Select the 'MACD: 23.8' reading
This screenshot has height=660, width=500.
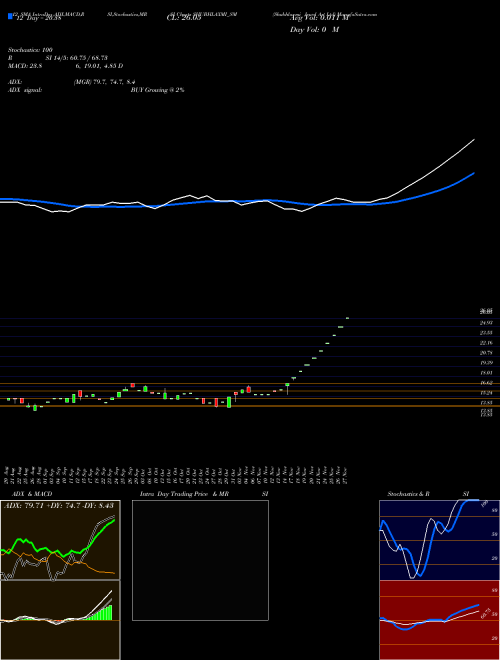25,66
